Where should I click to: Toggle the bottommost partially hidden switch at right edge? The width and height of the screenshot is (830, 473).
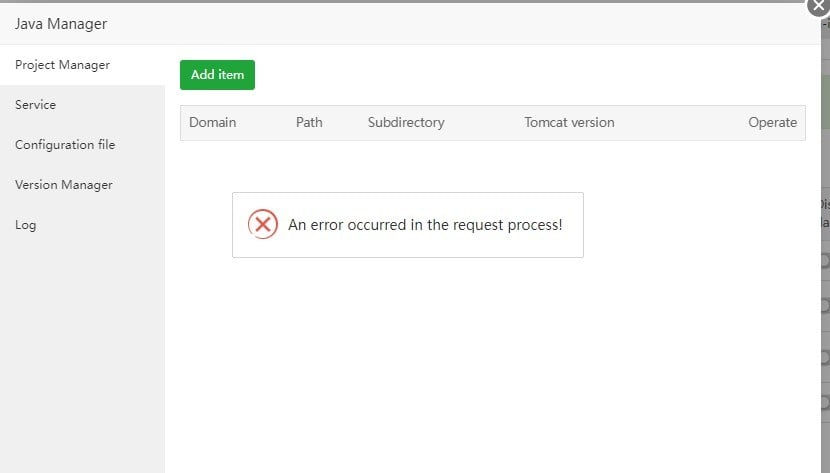click(825, 402)
